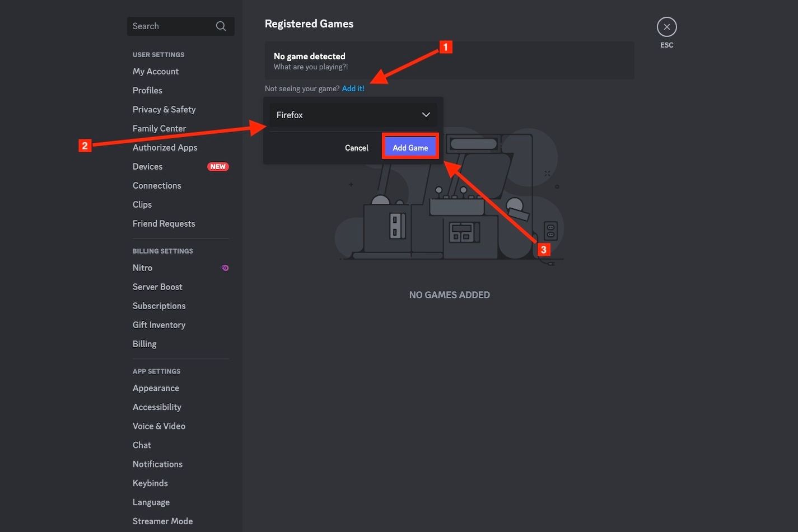Image resolution: width=798 pixels, height=532 pixels.
Task: Expand the Firefox dropdown chevron
Action: pos(426,115)
